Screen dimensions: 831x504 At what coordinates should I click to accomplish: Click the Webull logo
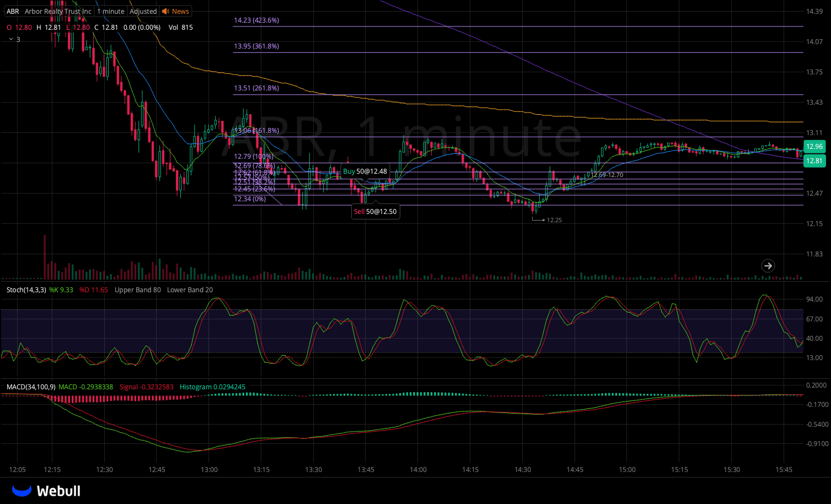tap(46, 491)
